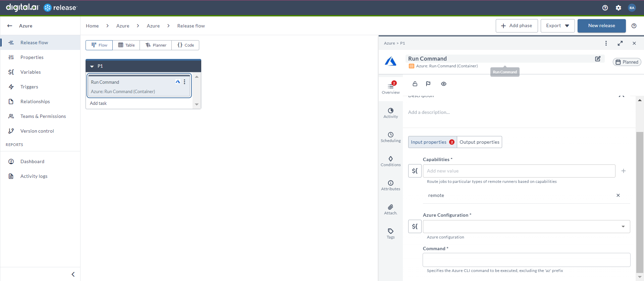Image resolution: width=644 pixels, height=281 pixels.
Task: Open Run Command task card options menu
Action: (x=184, y=82)
